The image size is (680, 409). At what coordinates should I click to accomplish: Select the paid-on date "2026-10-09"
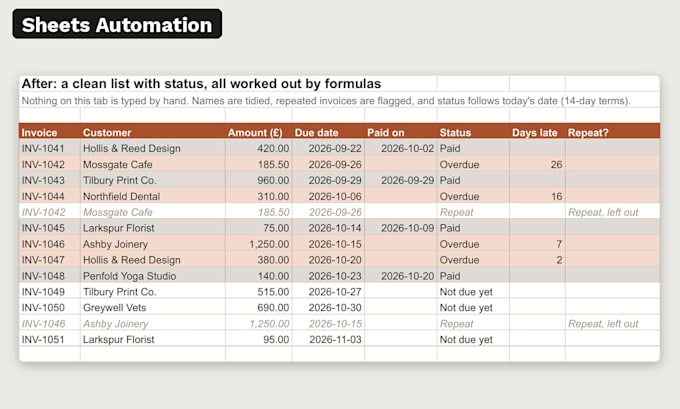pos(408,228)
